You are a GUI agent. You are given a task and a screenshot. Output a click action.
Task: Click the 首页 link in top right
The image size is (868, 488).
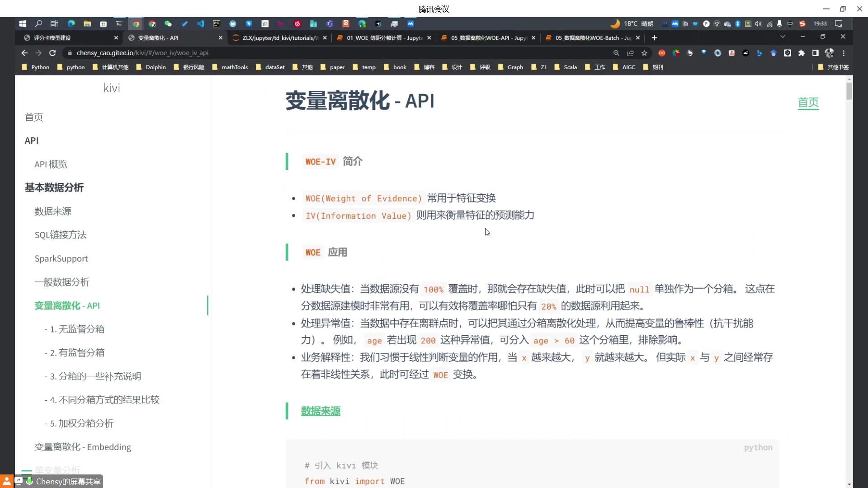coord(808,103)
